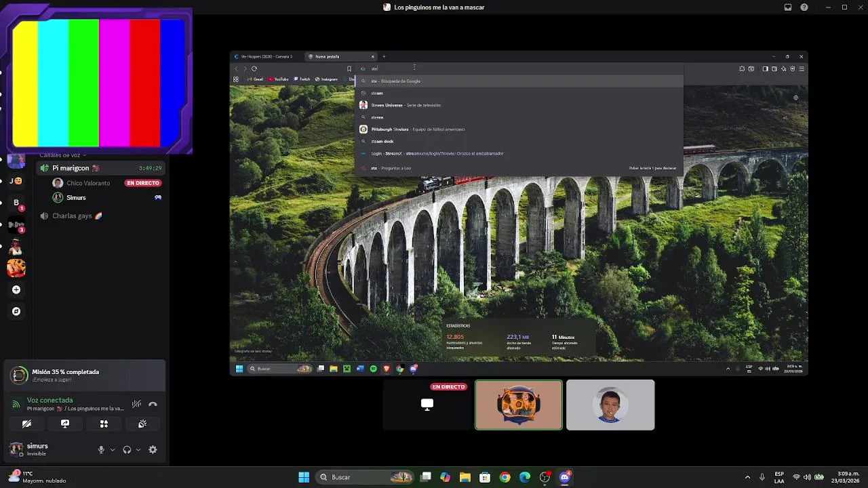The image size is (868, 488).
Task: Open the YouTube bookmark in stream
Action: [279, 79]
